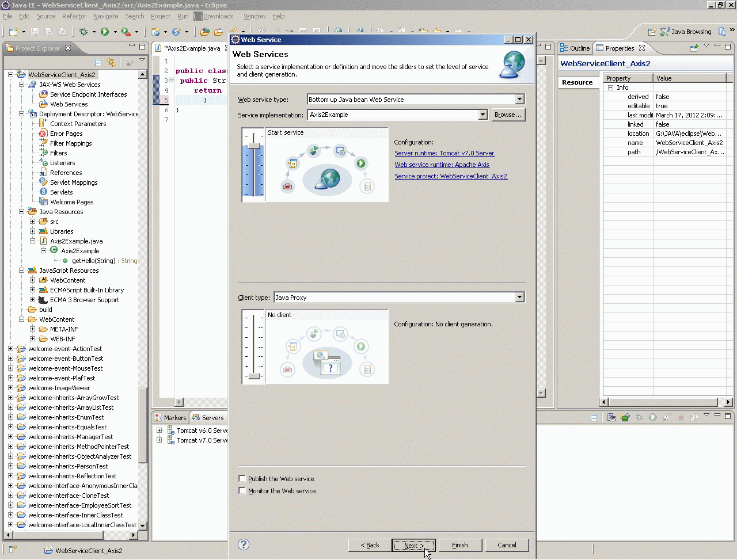
Task: Click the Save toolbar icon
Action: click(x=35, y=32)
